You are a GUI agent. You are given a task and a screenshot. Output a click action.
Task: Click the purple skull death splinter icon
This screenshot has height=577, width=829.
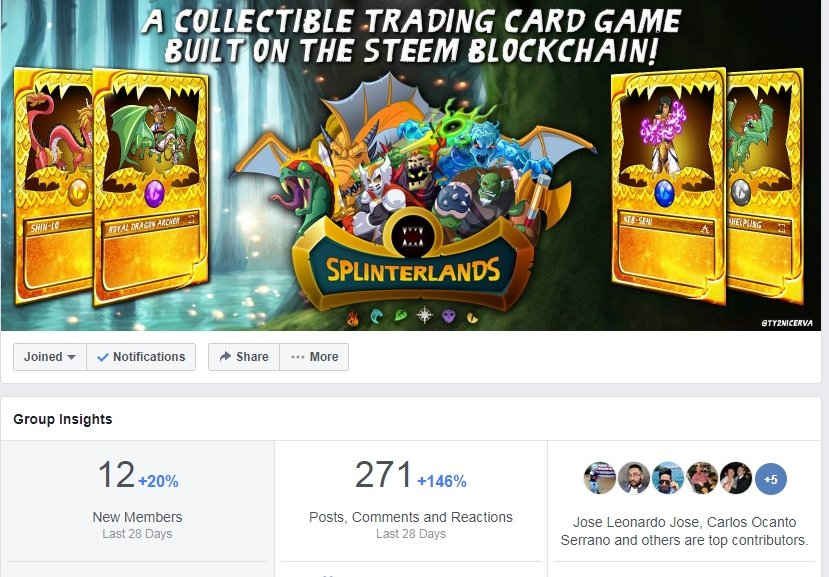(448, 316)
